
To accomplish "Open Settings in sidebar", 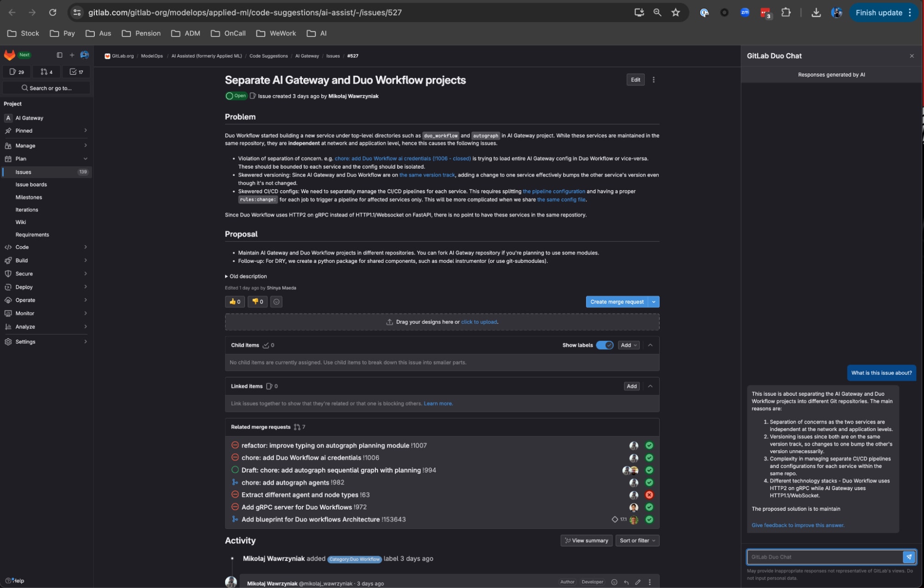I will click(46, 342).
